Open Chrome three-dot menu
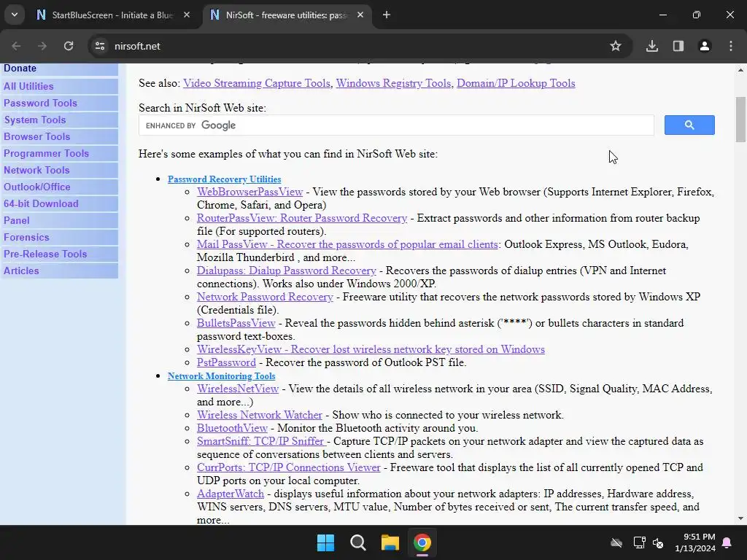The height and width of the screenshot is (560, 747). click(731, 46)
